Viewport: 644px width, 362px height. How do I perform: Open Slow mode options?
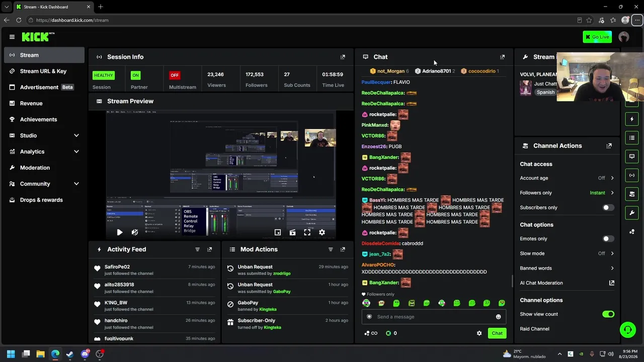567,253
